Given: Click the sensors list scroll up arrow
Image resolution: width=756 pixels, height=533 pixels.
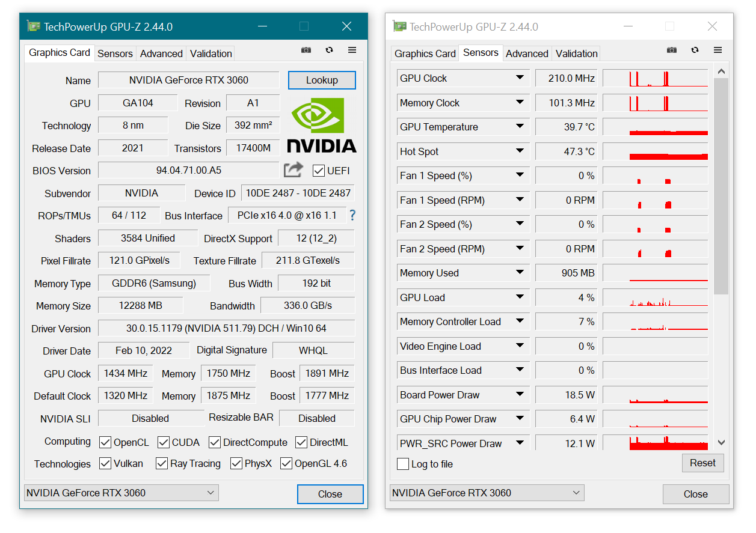Looking at the screenshot, I should point(721,72).
